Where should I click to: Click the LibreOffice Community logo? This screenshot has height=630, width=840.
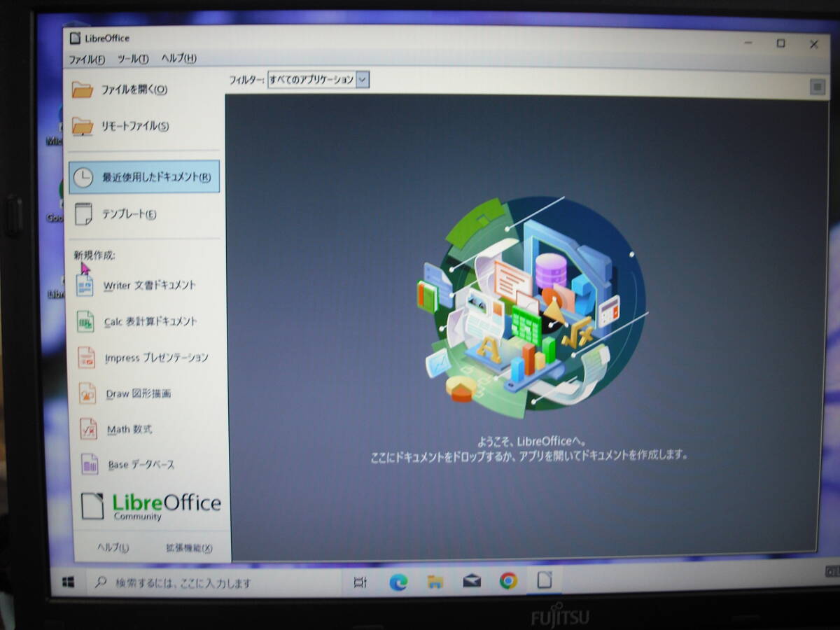(x=151, y=505)
